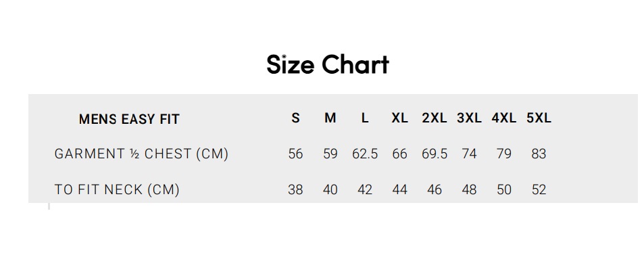Select the TO FIT NECK (CM) row label
This screenshot has width=644, height=274.
point(117,190)
